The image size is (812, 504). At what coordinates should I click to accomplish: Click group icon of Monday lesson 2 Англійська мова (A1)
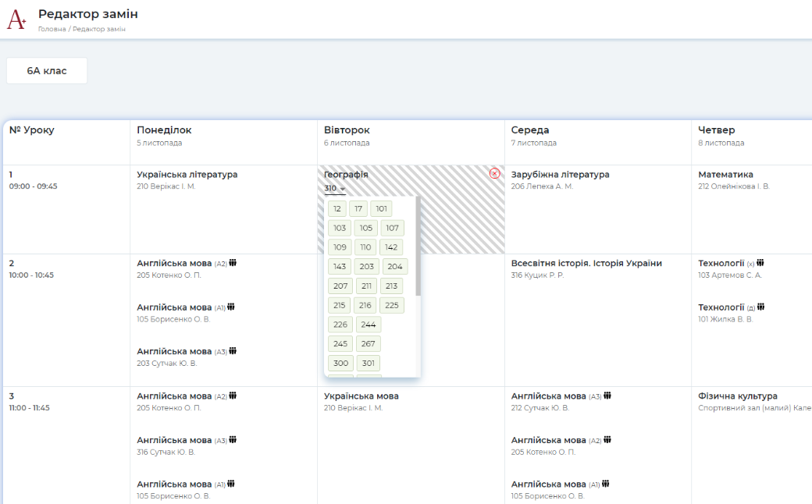231,307
